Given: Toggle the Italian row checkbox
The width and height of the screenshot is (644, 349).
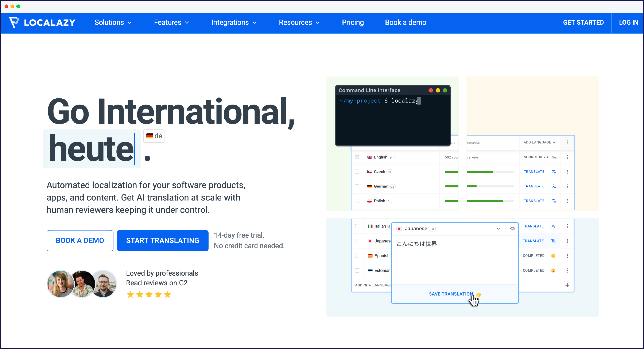Looking at the screenshot, I should [357, 226].
